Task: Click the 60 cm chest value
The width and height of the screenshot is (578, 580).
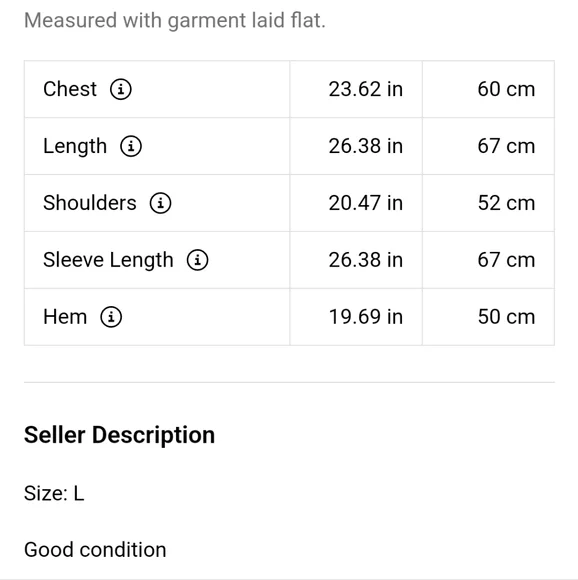Action: coord(506,89)
